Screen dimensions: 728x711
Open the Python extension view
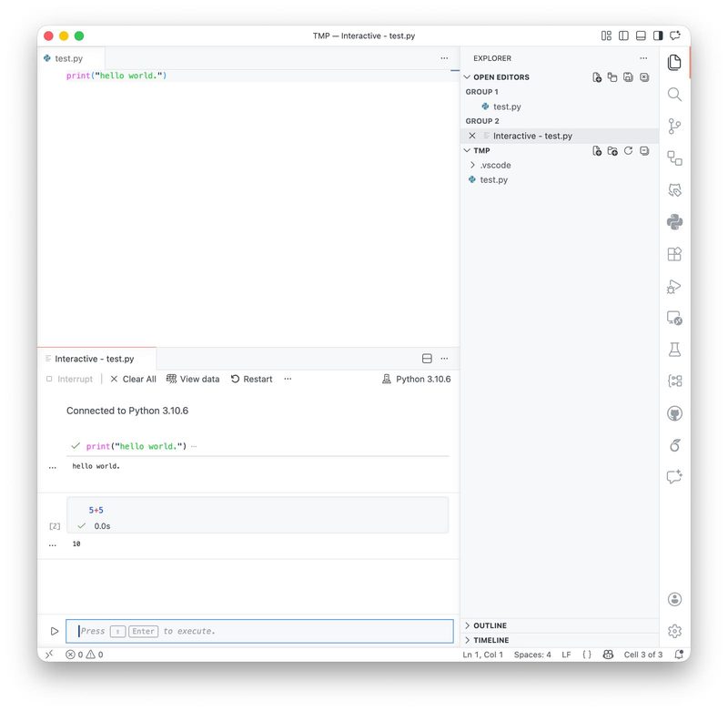coord(674,222)
